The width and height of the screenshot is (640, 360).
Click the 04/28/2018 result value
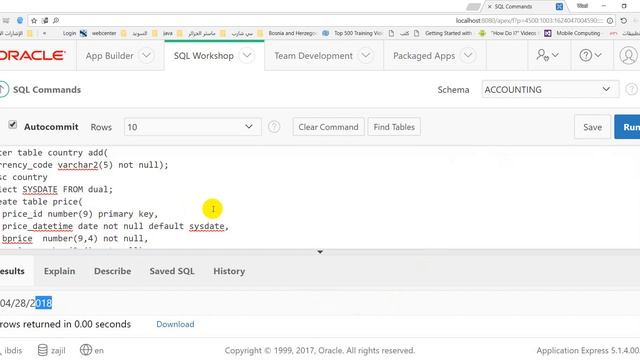pos(26,303)
